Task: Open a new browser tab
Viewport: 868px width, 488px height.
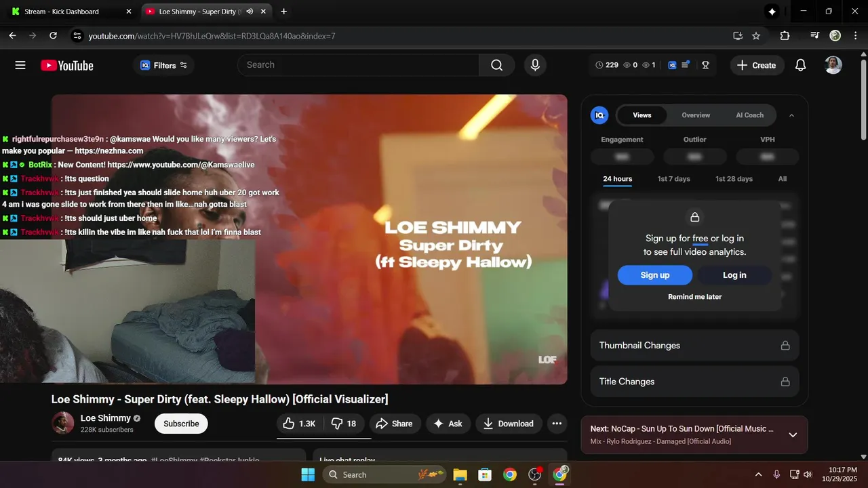Action: coord(283,12)
